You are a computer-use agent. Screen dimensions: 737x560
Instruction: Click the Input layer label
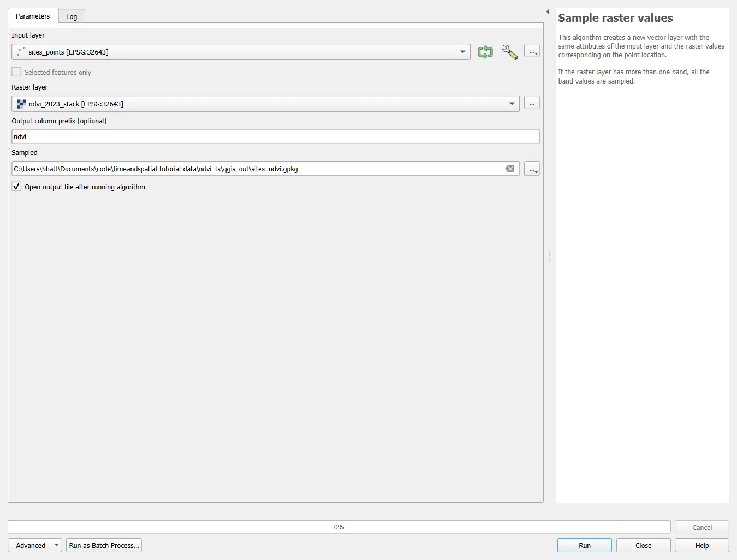[x=28, y=35]
